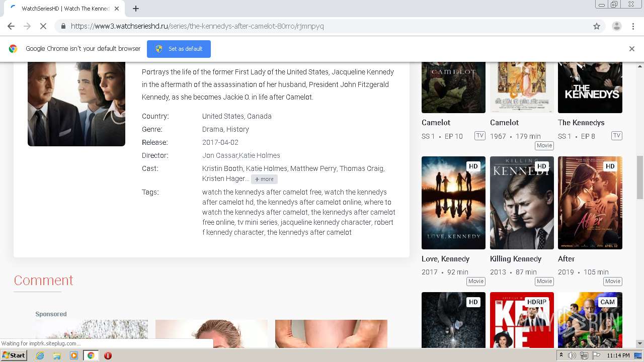Show hidden system tray icons
The image size is (644, 362).
click(561, 355)
